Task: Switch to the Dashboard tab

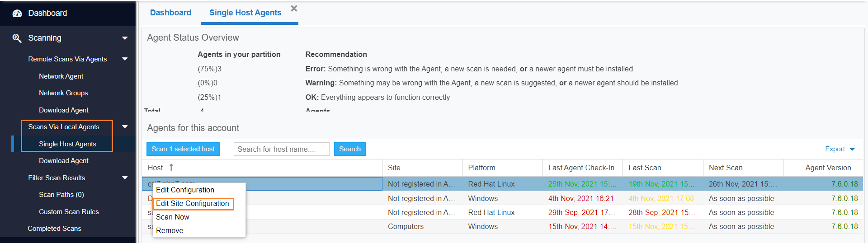Action: click(170, 13)
